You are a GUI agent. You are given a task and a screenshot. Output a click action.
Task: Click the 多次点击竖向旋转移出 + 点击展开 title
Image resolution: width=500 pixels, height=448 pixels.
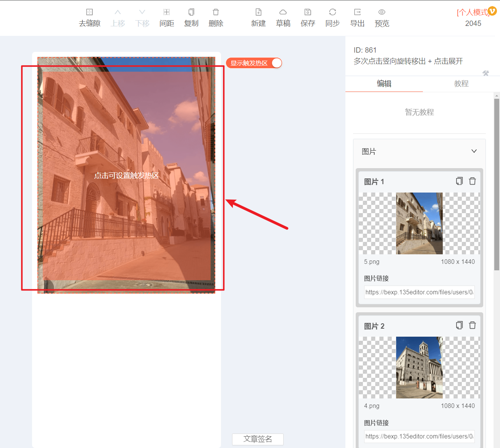pyautogui.click(x=408, y=61)
